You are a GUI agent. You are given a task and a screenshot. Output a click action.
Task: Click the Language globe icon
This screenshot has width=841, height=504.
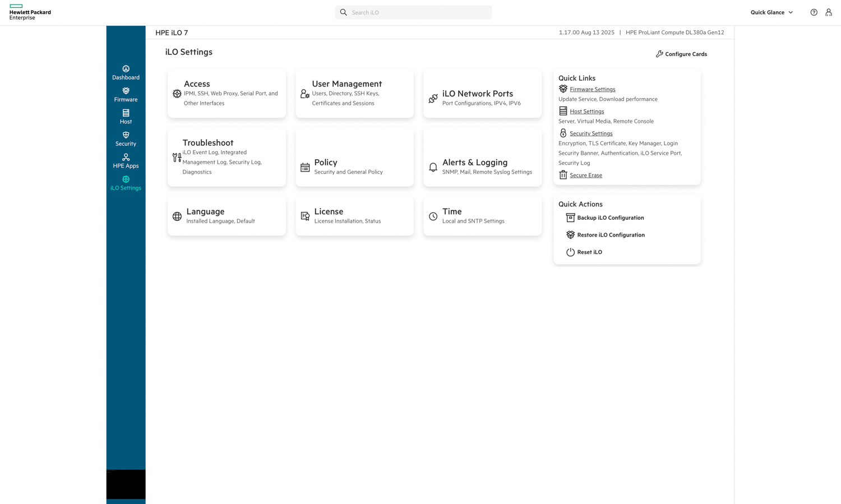[177, 216]
